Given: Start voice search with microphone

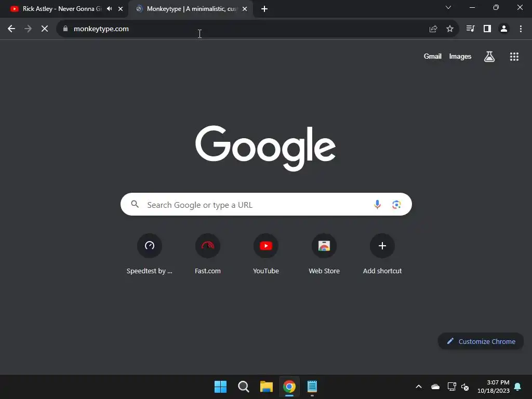Looking at the screenshot, I should click(x=377, y=204).
